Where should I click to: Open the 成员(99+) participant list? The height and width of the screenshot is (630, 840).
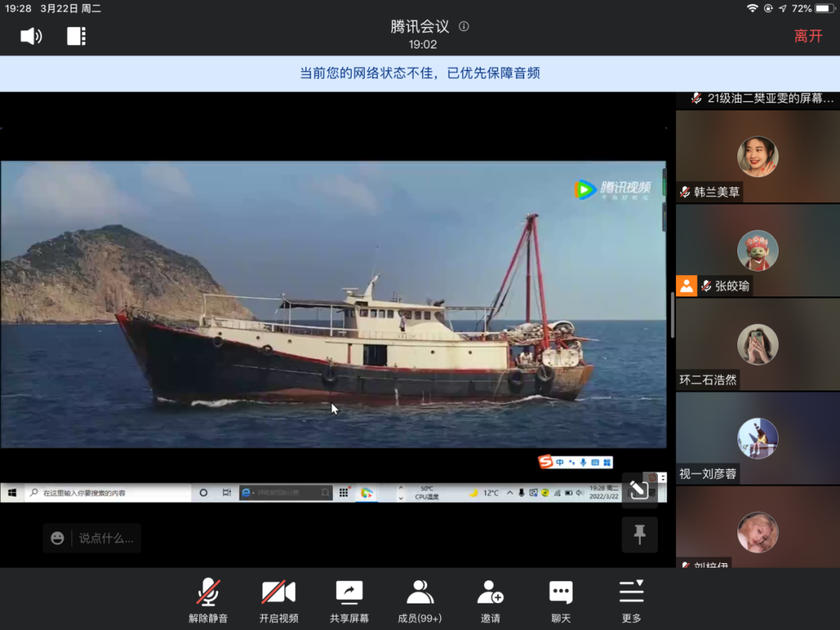[420, 601]
